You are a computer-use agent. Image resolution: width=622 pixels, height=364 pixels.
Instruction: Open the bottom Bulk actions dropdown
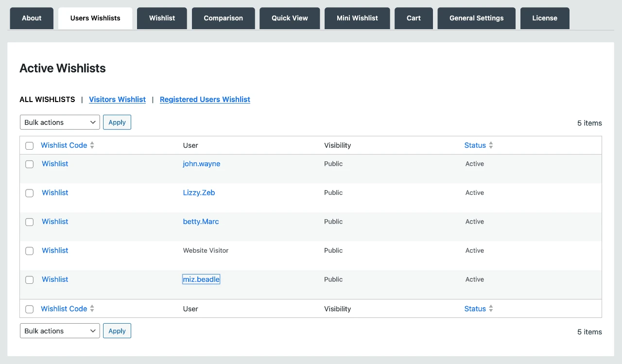[x=60, y=331]
